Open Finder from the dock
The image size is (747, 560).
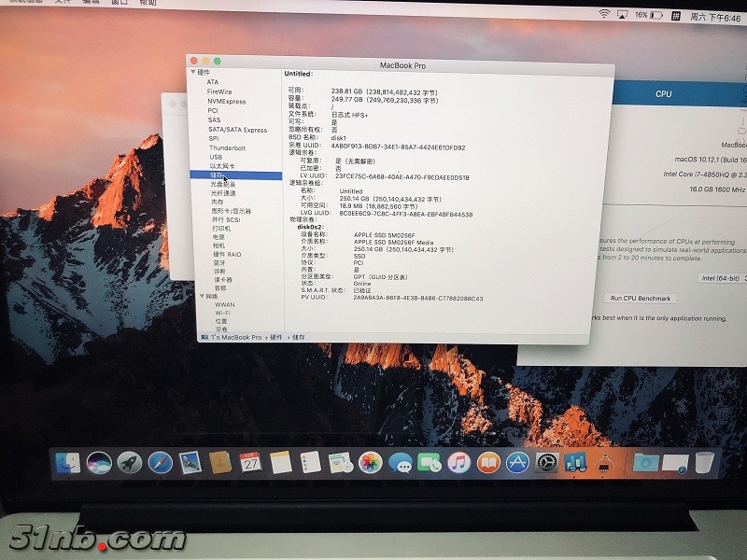68,462
